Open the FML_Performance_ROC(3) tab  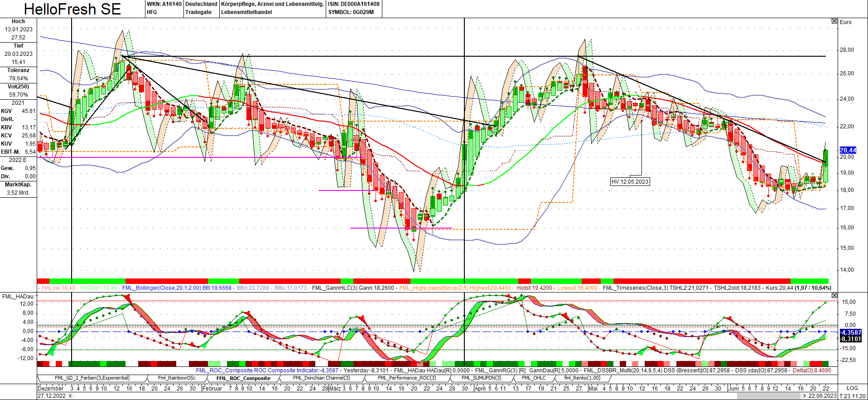407,378
